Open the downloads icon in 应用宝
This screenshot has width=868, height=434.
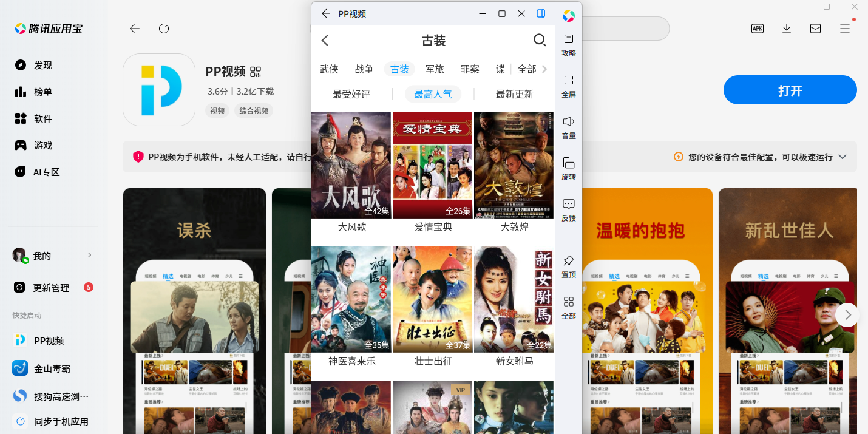(x=787, y=29)
